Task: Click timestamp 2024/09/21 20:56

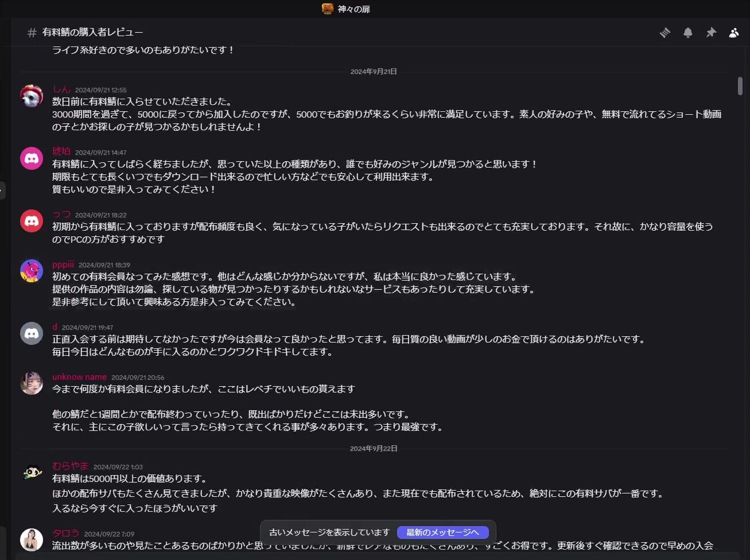Action: tap(138, 378)
